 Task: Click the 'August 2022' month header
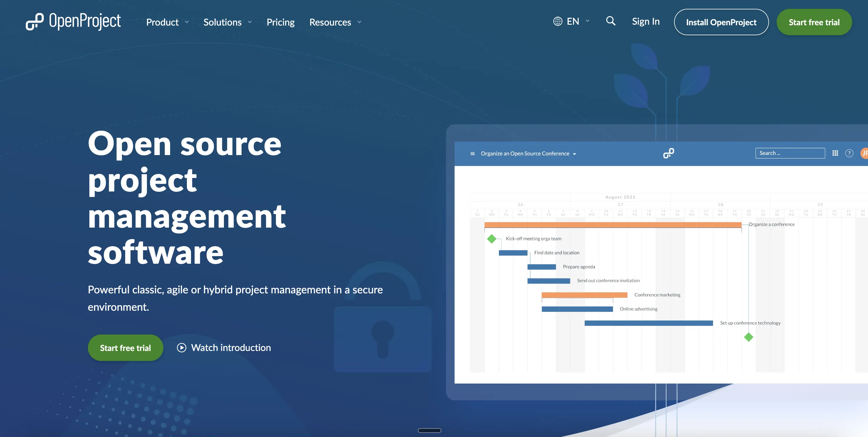click(x=620, y=197)
